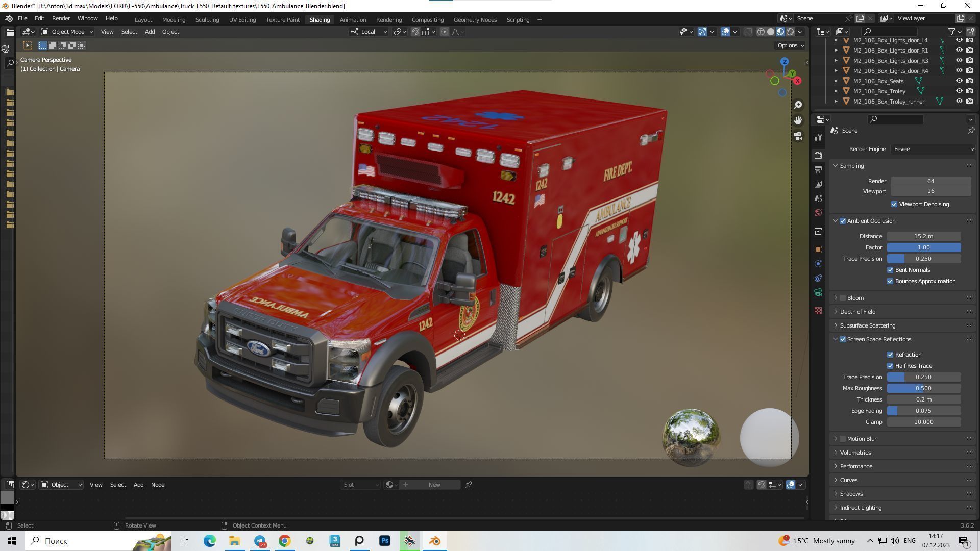980x551 pixels.
Task: Uncheck the Refraction option
Action: pyautogui.click(x=890, y=355)
